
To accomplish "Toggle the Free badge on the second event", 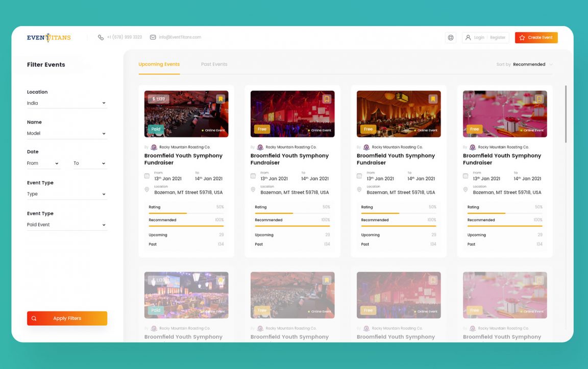I will [x=262, y=129].
